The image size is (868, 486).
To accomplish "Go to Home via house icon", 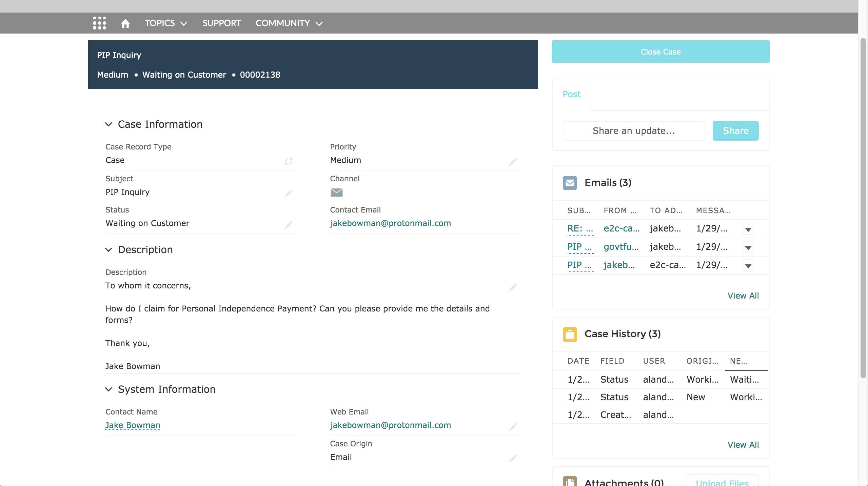I will coord(125,23).
